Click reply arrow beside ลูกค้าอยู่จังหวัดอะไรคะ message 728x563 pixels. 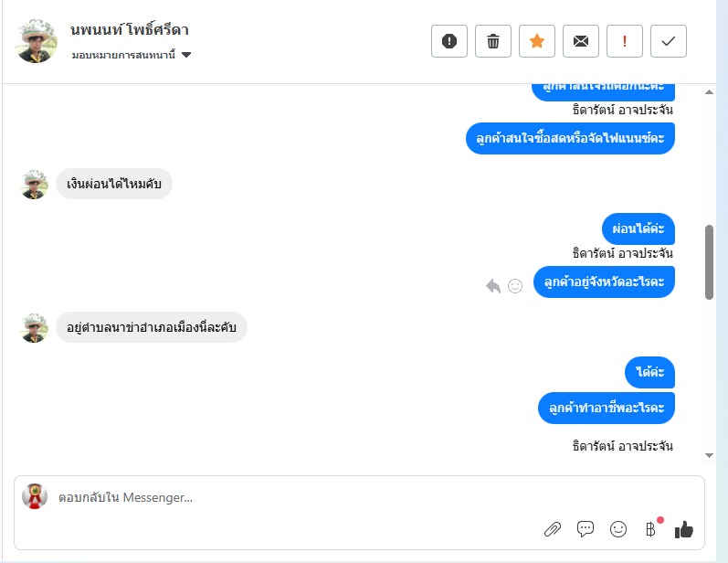(493, 286)
